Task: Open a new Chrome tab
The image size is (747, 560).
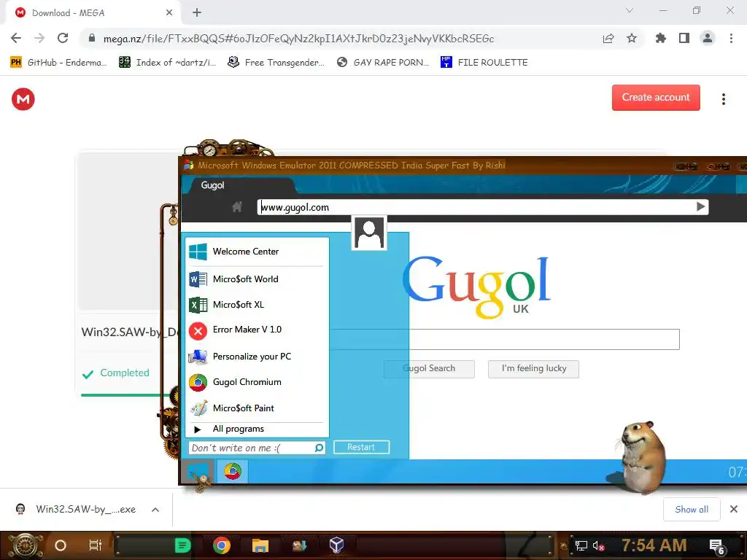Action: coord(197,12)
